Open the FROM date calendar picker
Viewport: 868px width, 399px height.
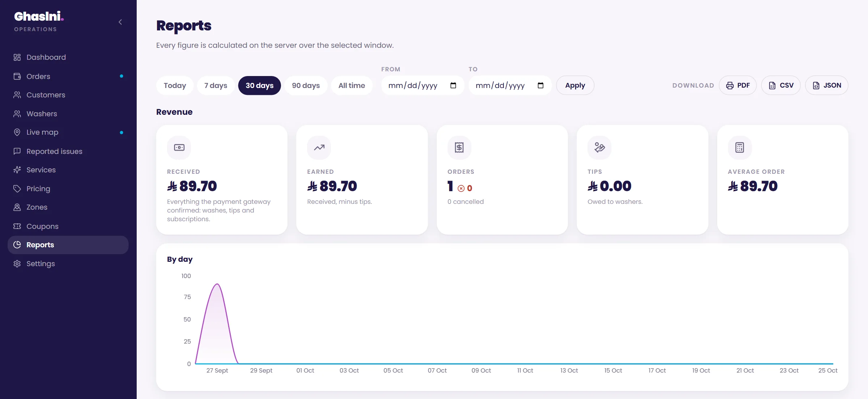[x=453, y=85]
